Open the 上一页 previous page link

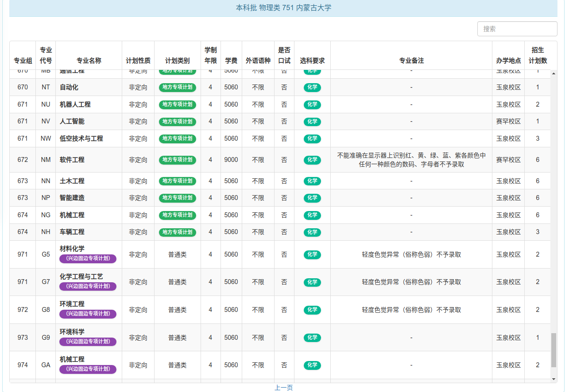(x=284, y=388)
